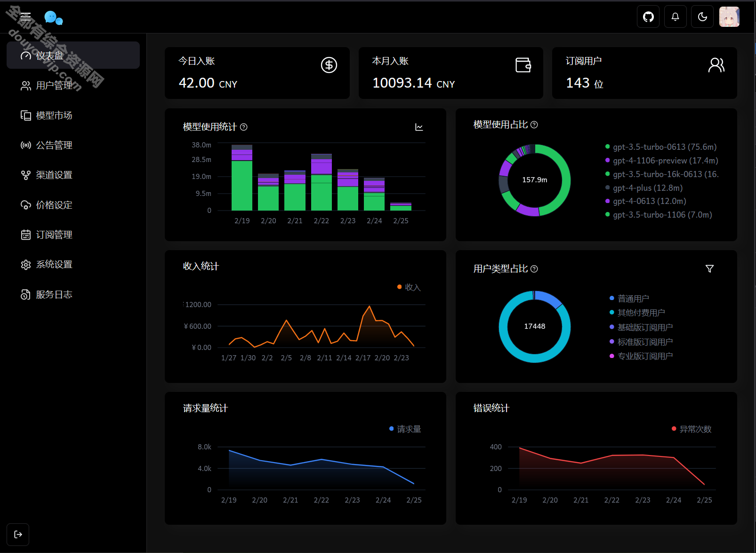Click the dollar coin icon in 今日入账
This screenshot has height=553, width=756.
(329, 65)
